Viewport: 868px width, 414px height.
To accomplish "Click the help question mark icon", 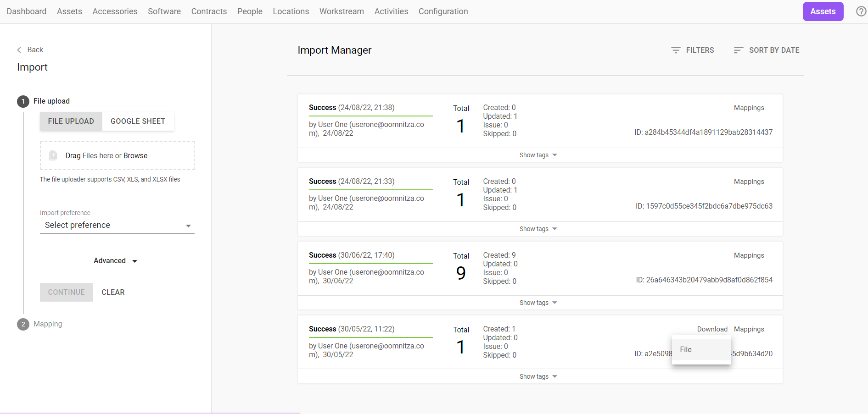I will pos(861,11).
